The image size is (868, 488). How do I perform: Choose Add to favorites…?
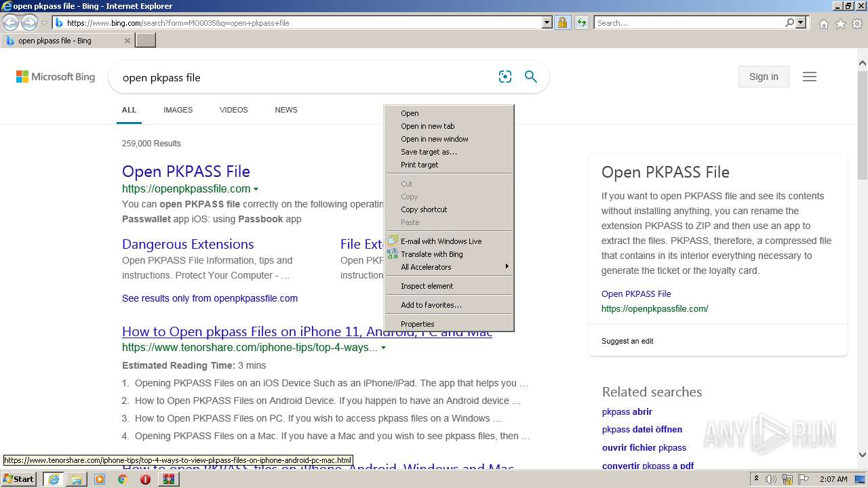click(x=449, y=305)
